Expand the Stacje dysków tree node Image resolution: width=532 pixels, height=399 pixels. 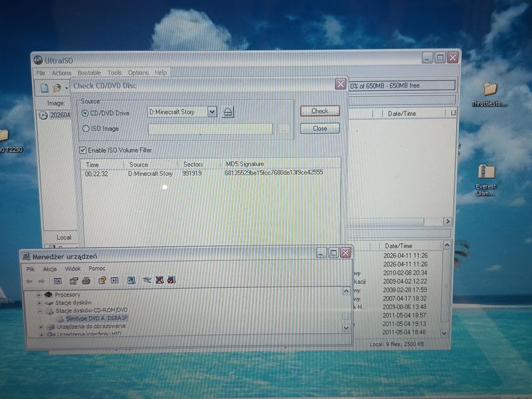(39, 303)
